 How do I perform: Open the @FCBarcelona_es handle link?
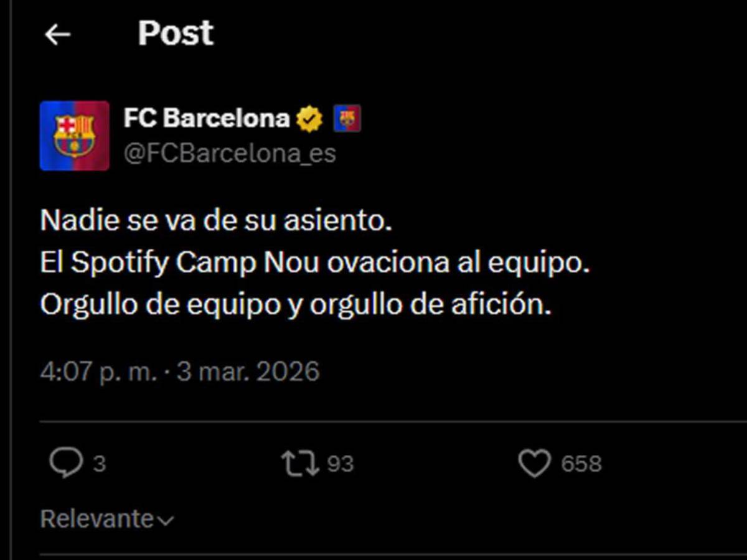[230, 154]
